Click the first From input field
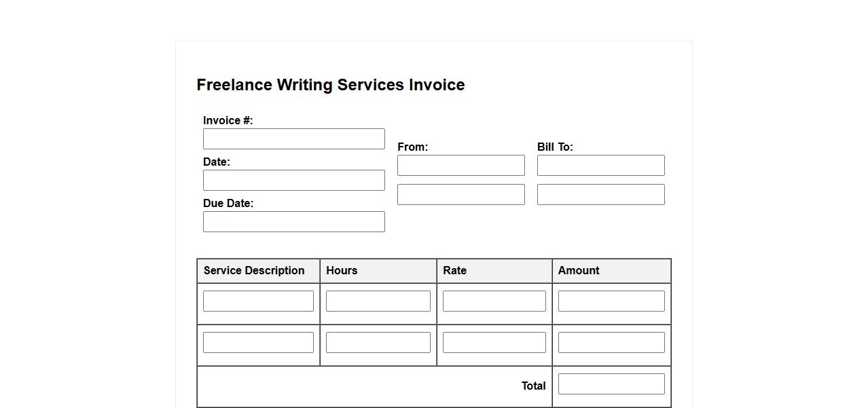This screenshot has width=868, height=408. [460, 166]
